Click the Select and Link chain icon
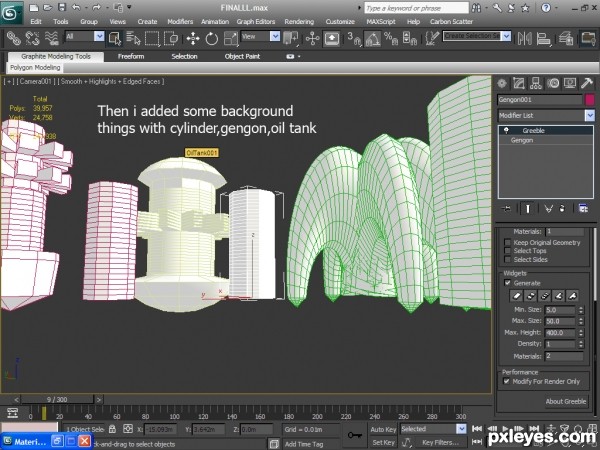The height and width of the screenshot is (450, 600). pyautogui.click(x=13, y=38)
